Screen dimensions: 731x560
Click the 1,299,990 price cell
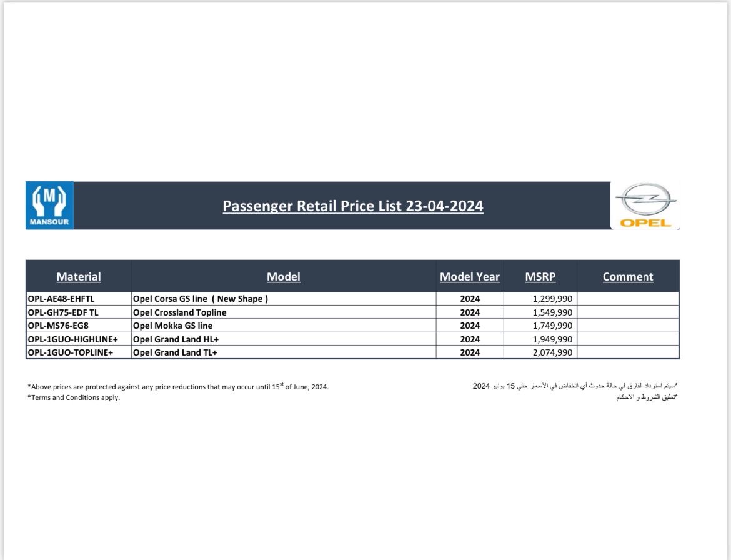pyautogui.click(x=552, y=299)
